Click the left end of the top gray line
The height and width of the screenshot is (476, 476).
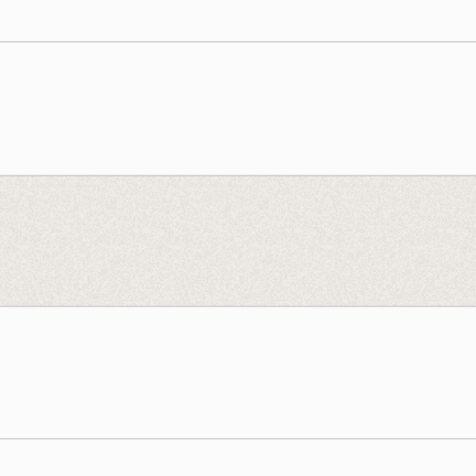pyautogui.click(x=3, y=42)
